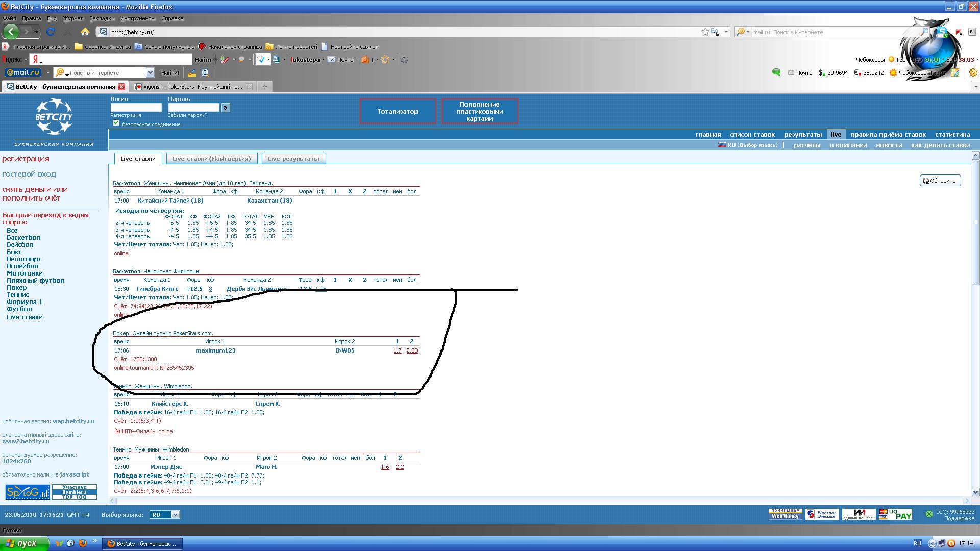This screenshot has width=980, height=551.
Task: Open the RU language dropdown in footer
Action: tap(175, 514)
